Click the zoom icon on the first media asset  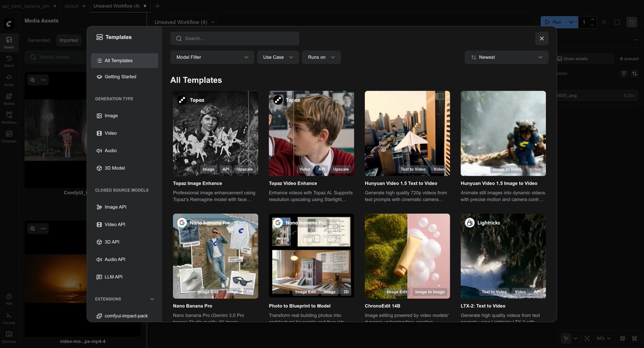click(x=33, y=80)
